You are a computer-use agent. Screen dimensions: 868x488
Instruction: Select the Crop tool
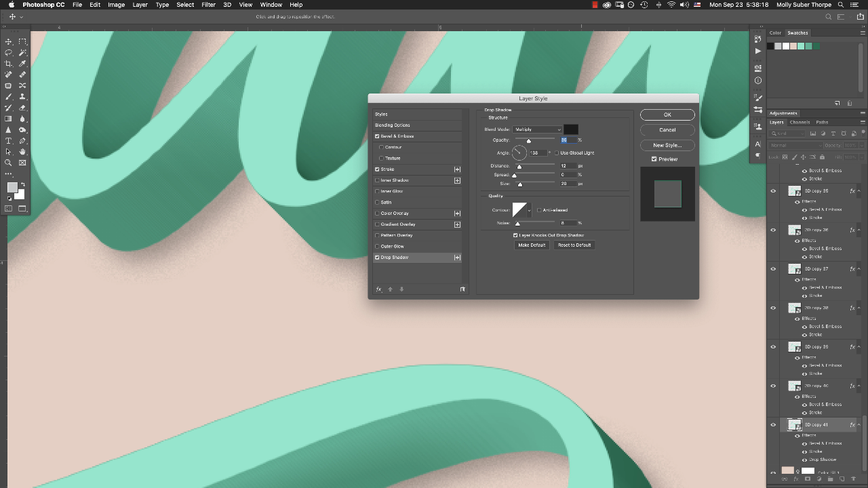click(9, 64)
